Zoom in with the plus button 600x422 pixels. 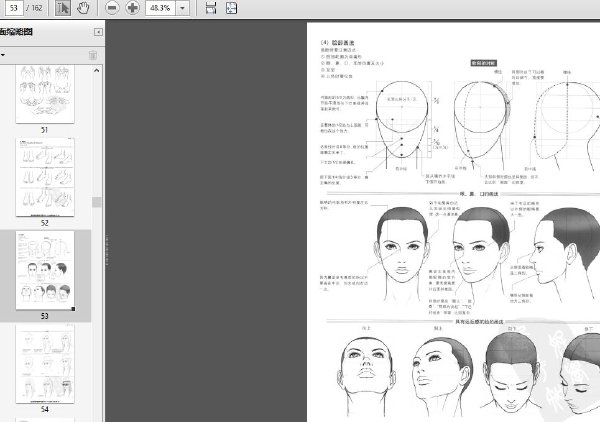[x=132, y=8]
